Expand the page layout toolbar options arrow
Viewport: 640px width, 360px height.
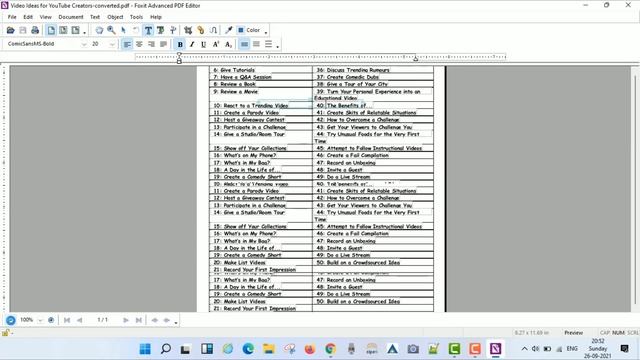[84, 32]
